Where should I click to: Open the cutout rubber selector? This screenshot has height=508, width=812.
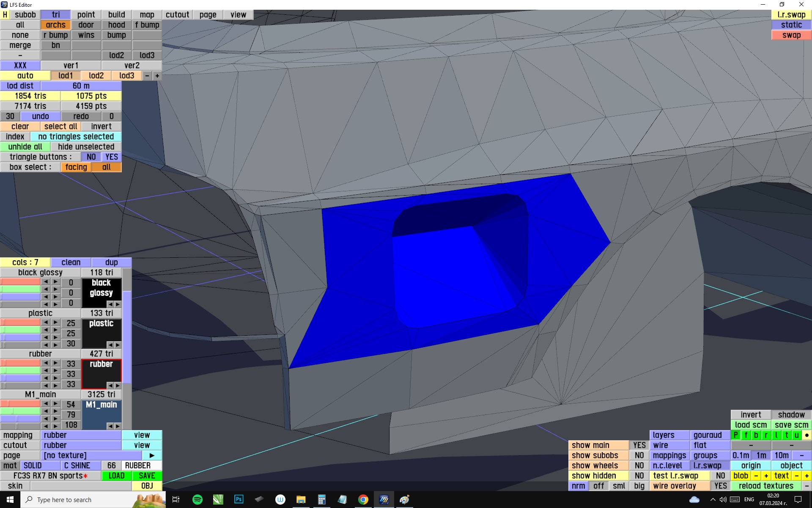pos(81,445)
